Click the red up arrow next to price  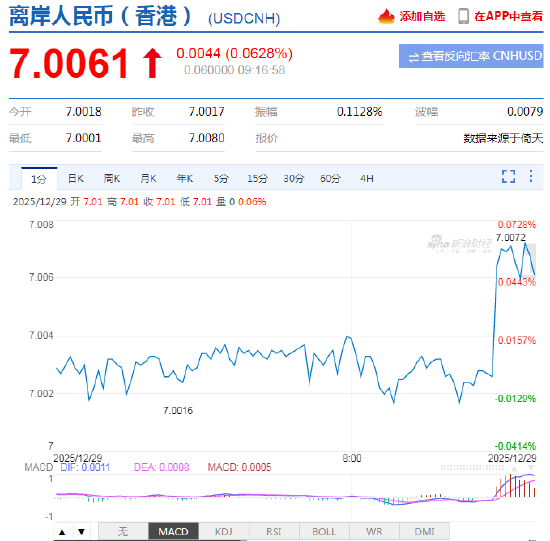click(x=153, y=63)
